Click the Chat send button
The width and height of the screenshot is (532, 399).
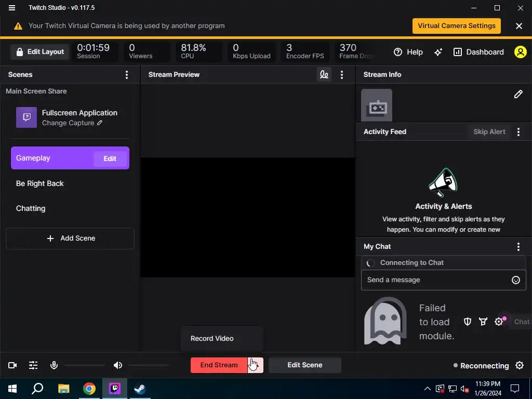(x=521, y=322)
